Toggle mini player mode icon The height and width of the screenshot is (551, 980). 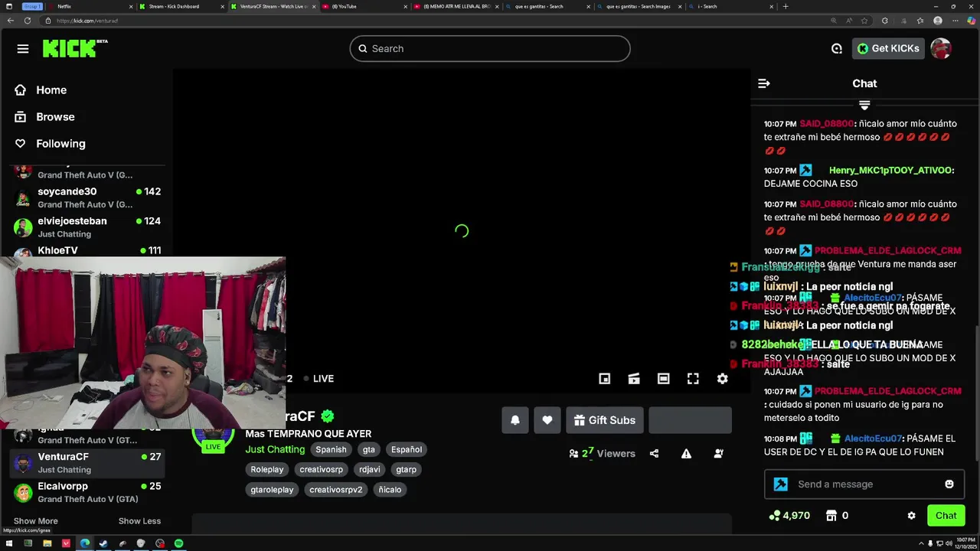click(x=604, y=378)
